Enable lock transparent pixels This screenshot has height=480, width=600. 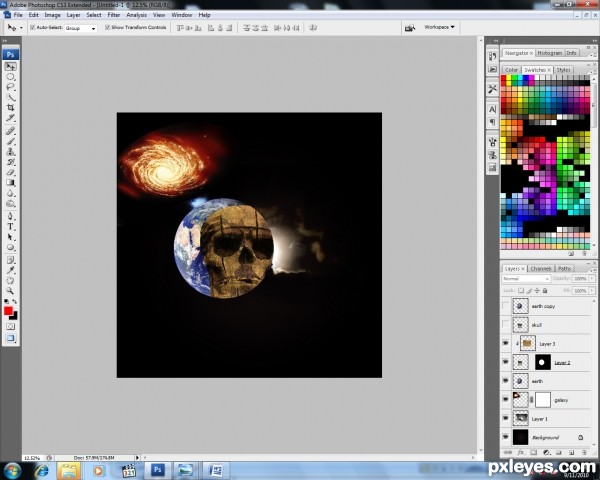pos(521,291)
